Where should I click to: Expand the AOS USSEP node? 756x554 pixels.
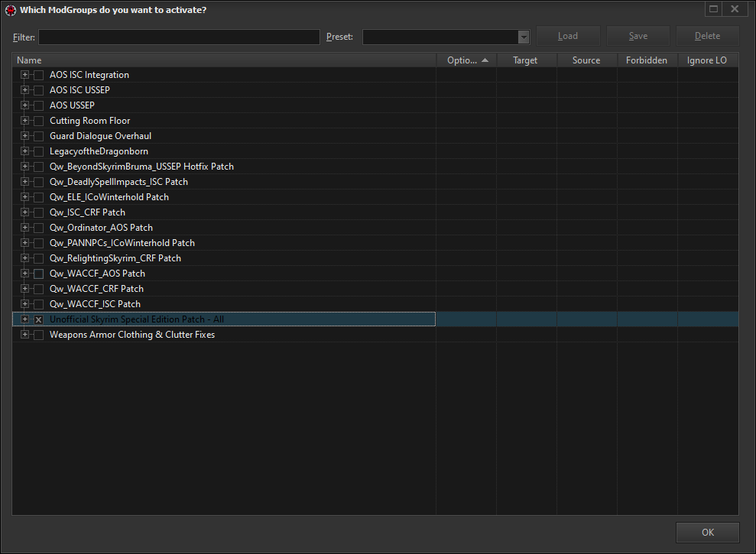pos(24,105)
